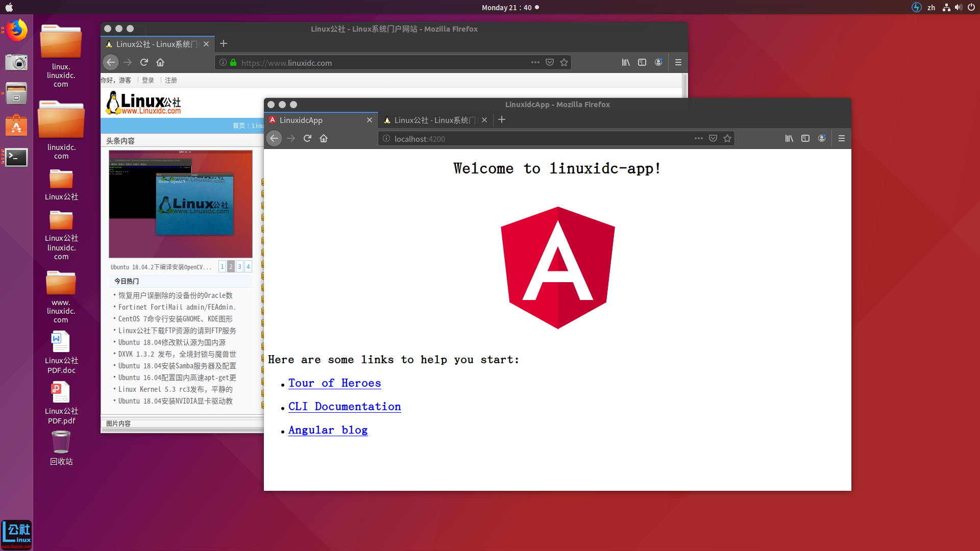Close the LinuxidcApp tab
The height and width of the screenshot is (551, 980).
click(370, 120)
